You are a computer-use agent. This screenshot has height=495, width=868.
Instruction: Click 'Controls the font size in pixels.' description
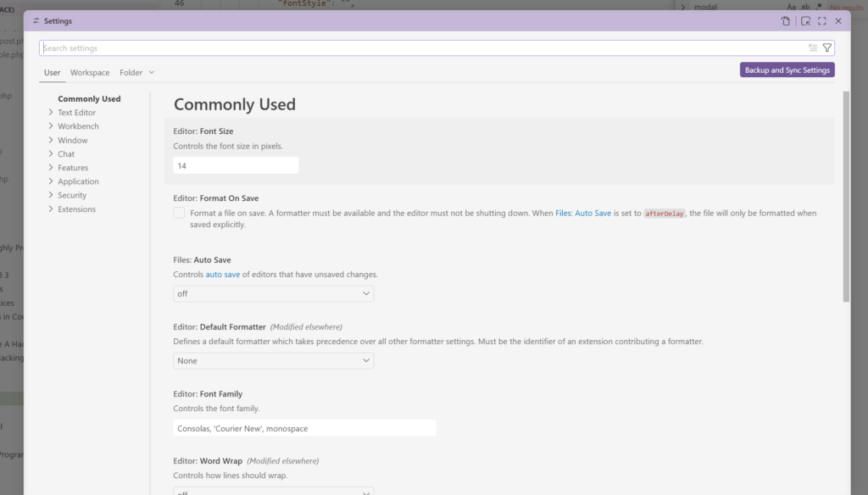click(x=228, y=146)
